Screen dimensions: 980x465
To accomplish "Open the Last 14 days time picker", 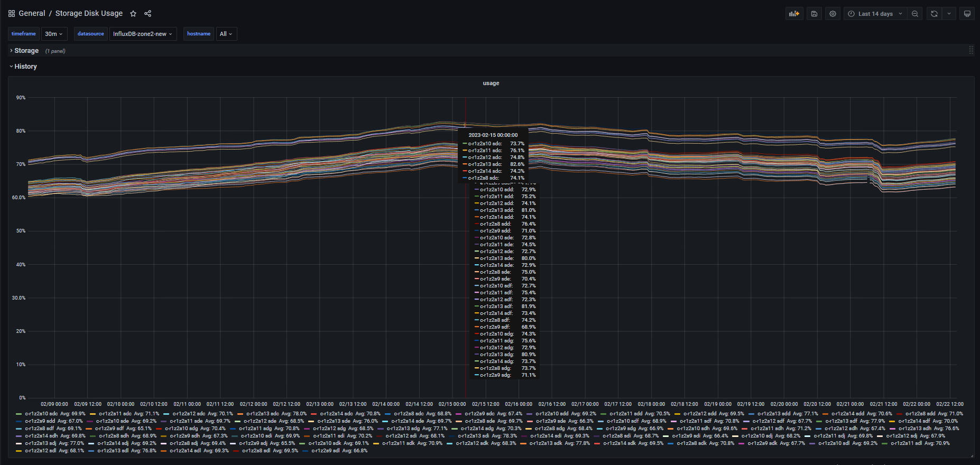I will click(x=875, y=14).
